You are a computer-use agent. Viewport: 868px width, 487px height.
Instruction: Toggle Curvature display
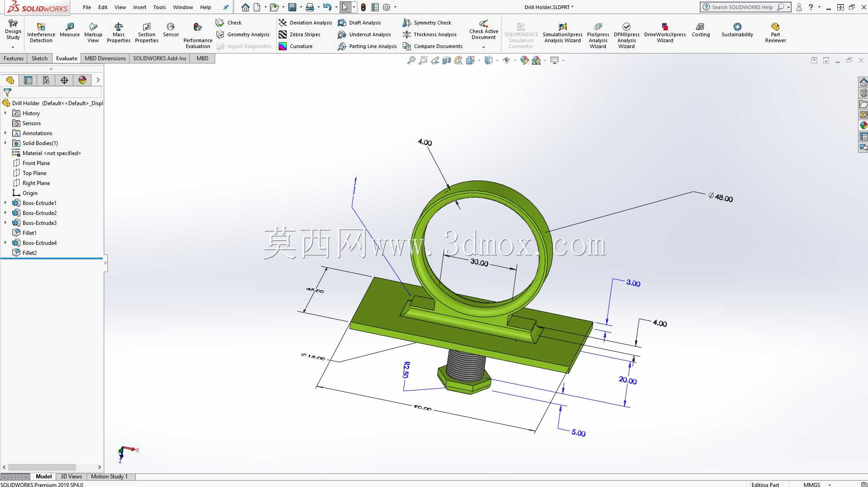295,46
